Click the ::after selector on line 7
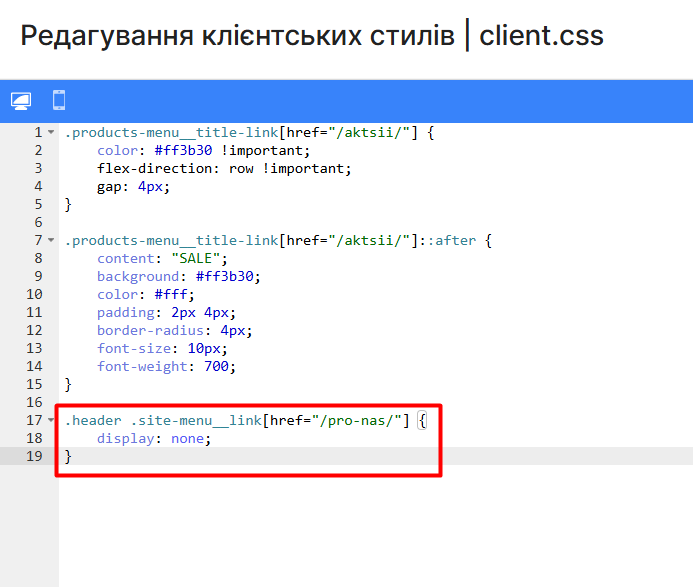The height and width of the screenshot is (587, 693). (x=278, y=240)
